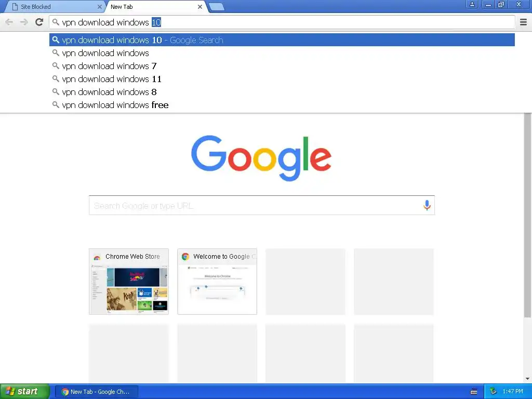
Task: Click the Chrome favicon on Welcome thumbnail
Action: [x=185, y=257]
